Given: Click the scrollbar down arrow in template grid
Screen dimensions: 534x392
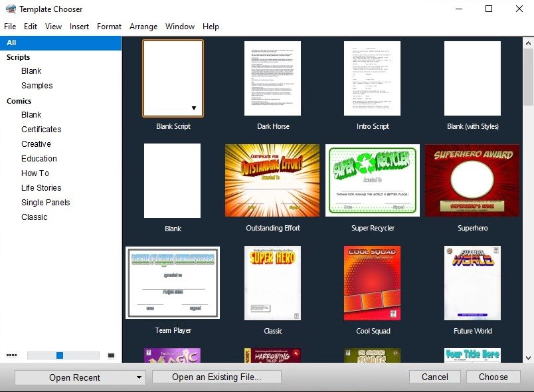Looking at the screenshot, I should coord(528,358).
